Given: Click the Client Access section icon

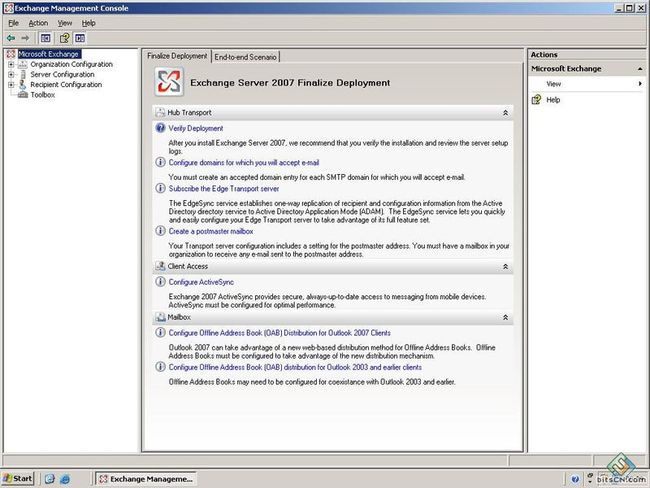Looking at the screenshot, I should 160,266.
